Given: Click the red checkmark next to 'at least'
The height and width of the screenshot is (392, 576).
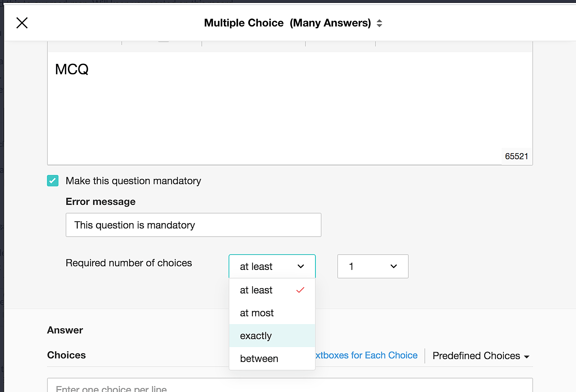Looking at the screenshot, I should tap(300, 290).
